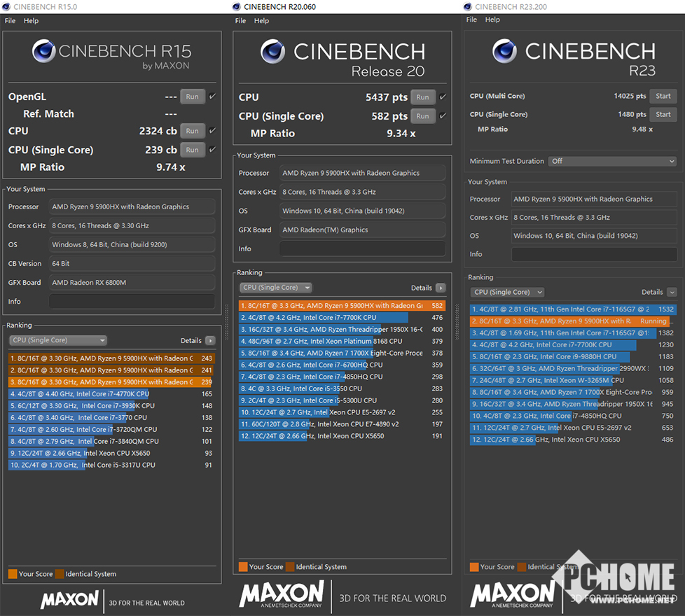
Task: Click the MAXON logo in the R20 window
Action: 282,594
